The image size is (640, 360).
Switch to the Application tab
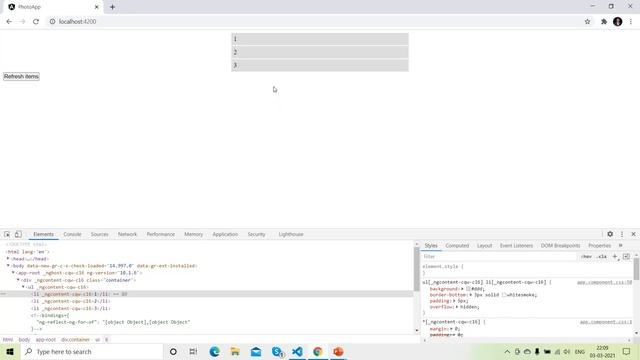(x=225, y=234)
